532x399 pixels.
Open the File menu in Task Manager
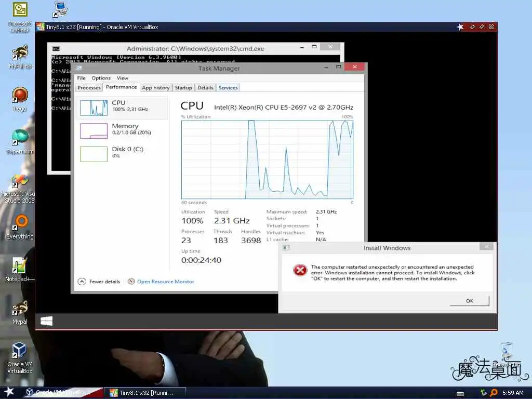(81, 78)
